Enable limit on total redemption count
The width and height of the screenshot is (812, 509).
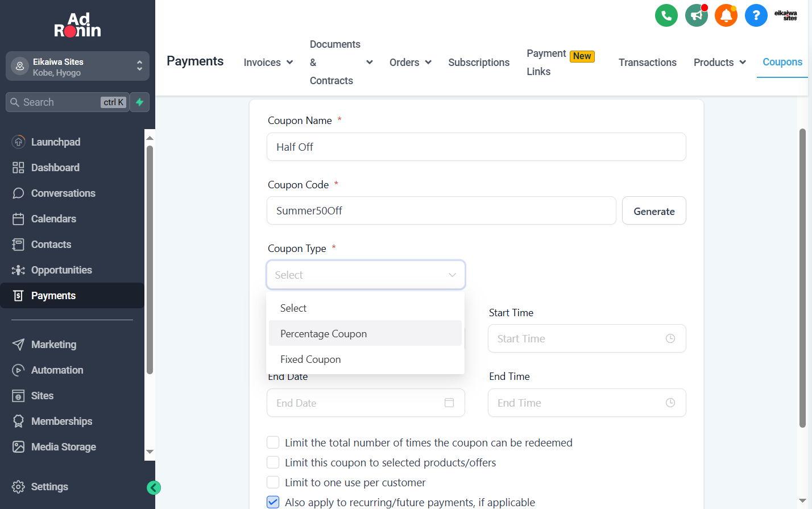pyautogui.click(x=273, y=442)
